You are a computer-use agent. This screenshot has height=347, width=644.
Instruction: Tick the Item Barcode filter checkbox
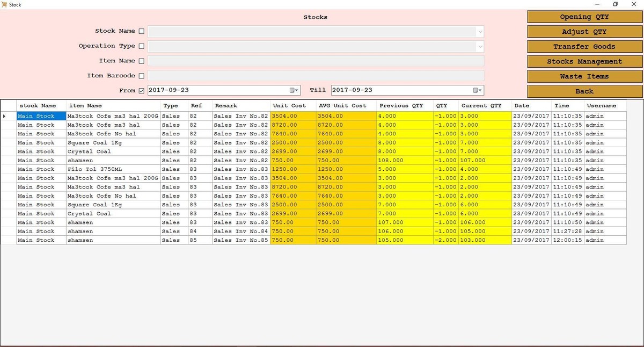tap(142, 76)
